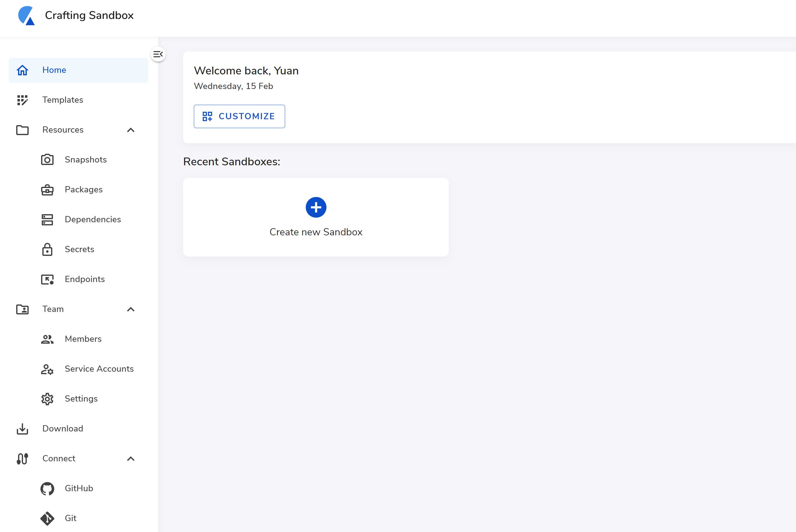This screenshot has width=796, height=532.
Task: Click the Service Accounts icon
Action: [x=47, y=369]
